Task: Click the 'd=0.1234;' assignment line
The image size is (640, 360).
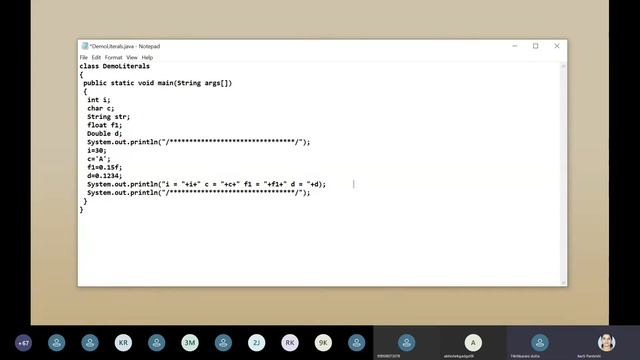Action: click(104, 176)
